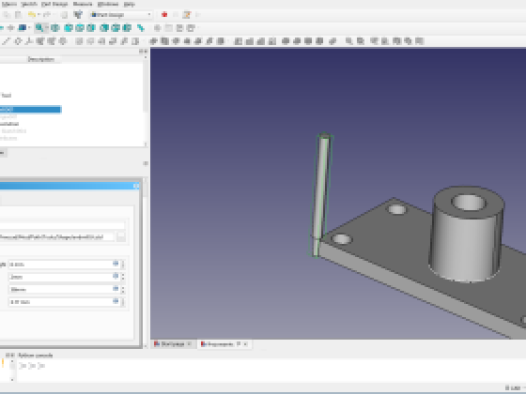This screenshot has height=394, width=526.
Task: Open the macro editor notepad icon
Action: point(187,15)
